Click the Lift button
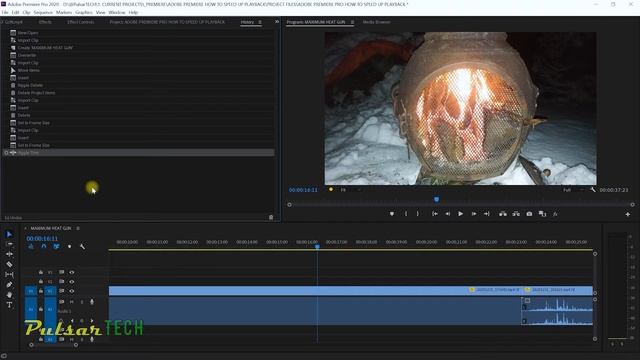This screenshot has height=360, width=640. (503, 214)
